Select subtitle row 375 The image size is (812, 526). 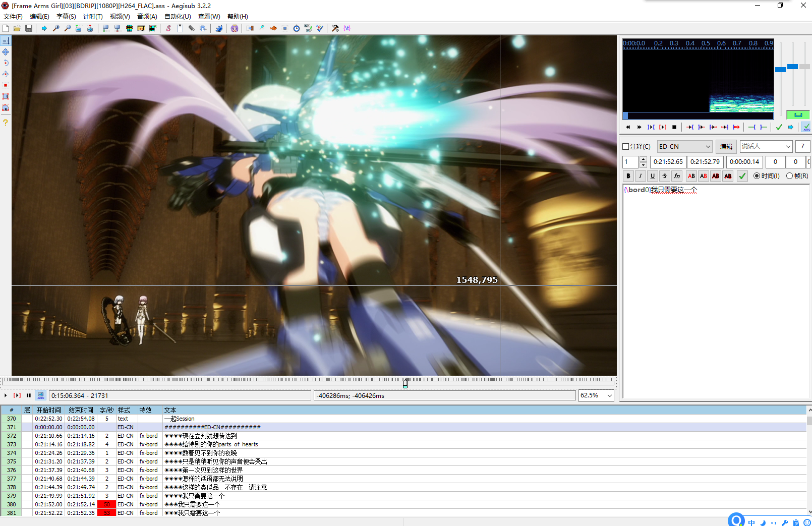click(403, 461)
